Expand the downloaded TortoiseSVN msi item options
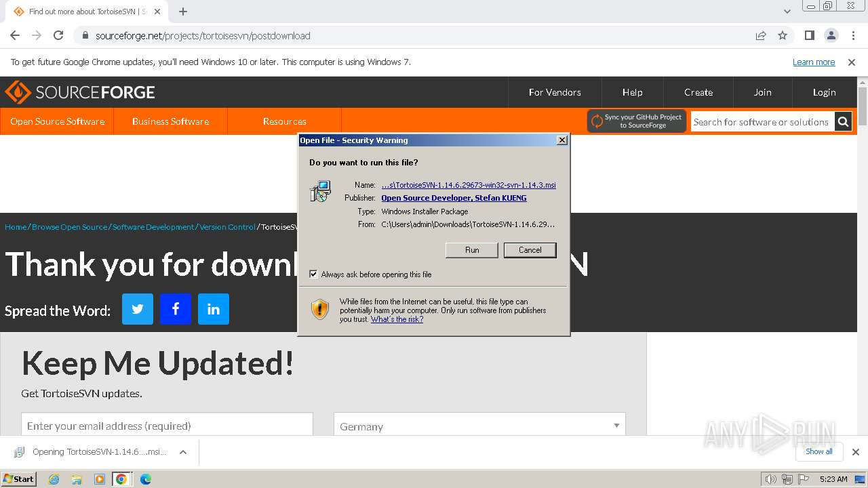This screenshot has width=868, height=488. pyautogui.click(x=183, y=452)
